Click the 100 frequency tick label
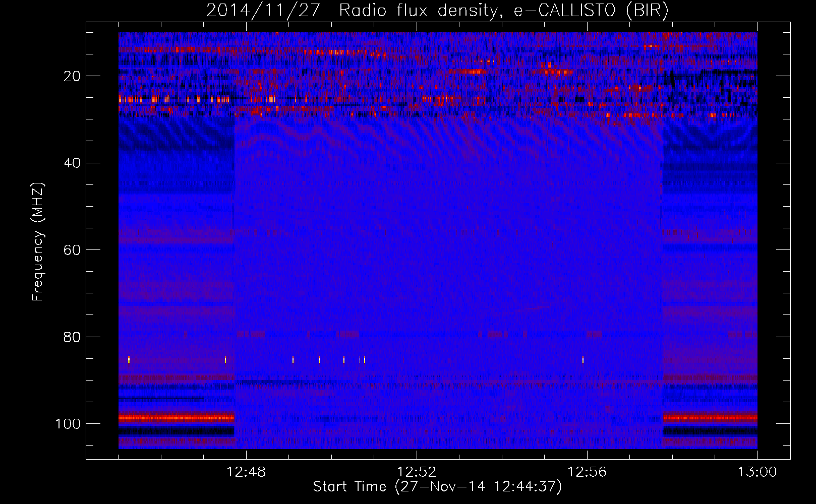Viewport: 816px width, 504px height. pos(68,424)
